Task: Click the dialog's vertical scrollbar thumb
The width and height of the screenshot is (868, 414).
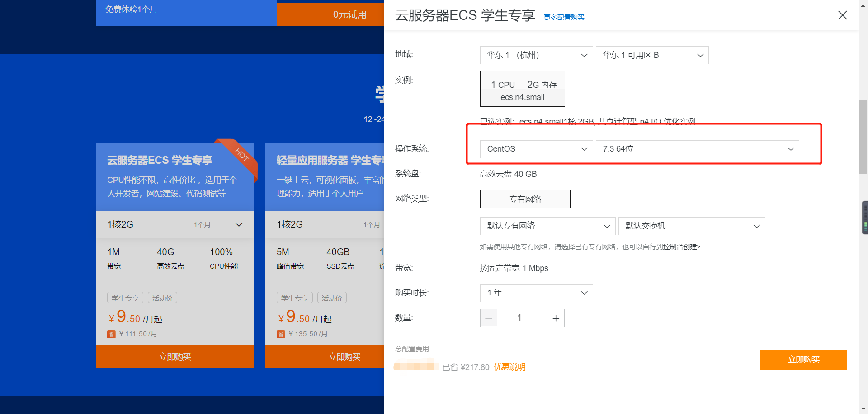Action: 863,137
